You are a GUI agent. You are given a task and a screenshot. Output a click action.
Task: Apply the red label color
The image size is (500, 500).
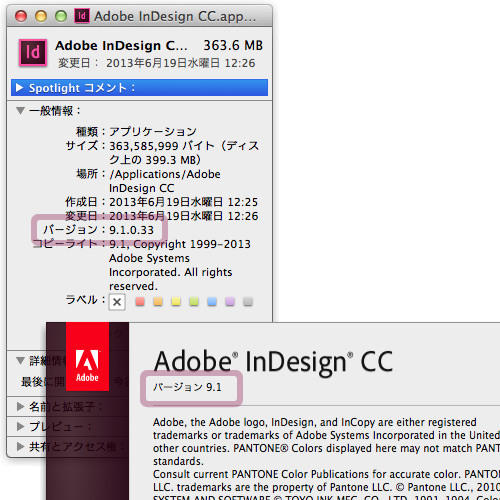point(140,302)
